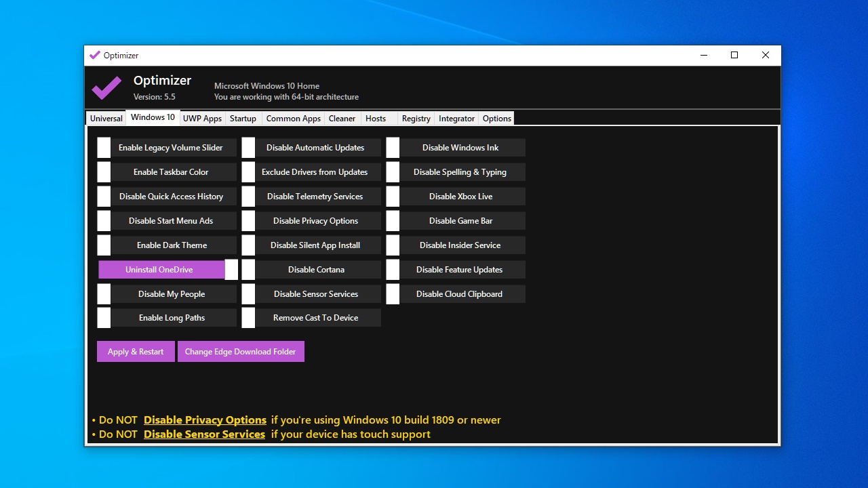Maximize the Optimizer window

[x=734, y=56]
